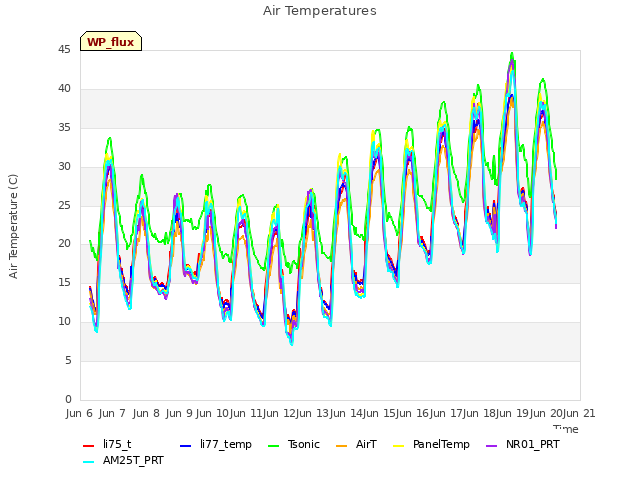
Task: Click the li77_temp legend entry
Action: (x=216, y=444)
